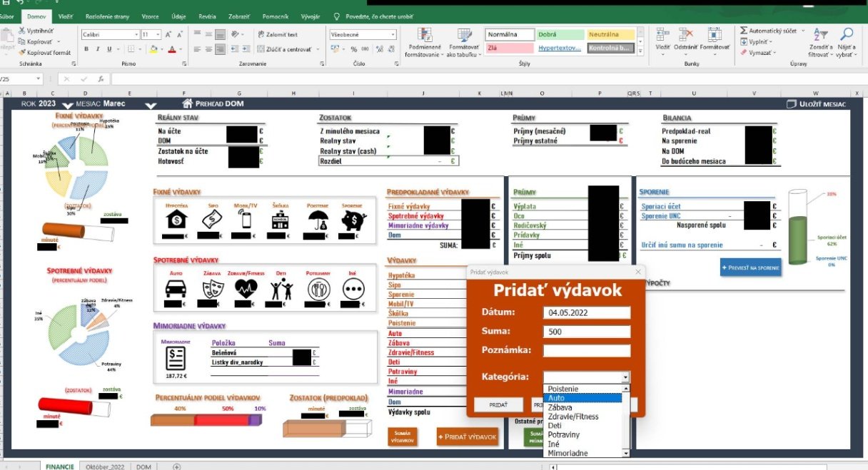Click the Zábava theater masks icon
The image size is (868, 470).
coord(211,289)
